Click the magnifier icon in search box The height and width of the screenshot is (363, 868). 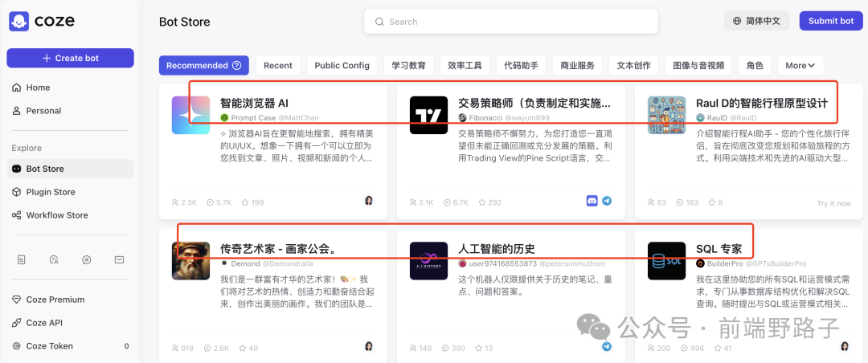click(x=379, y=22)
